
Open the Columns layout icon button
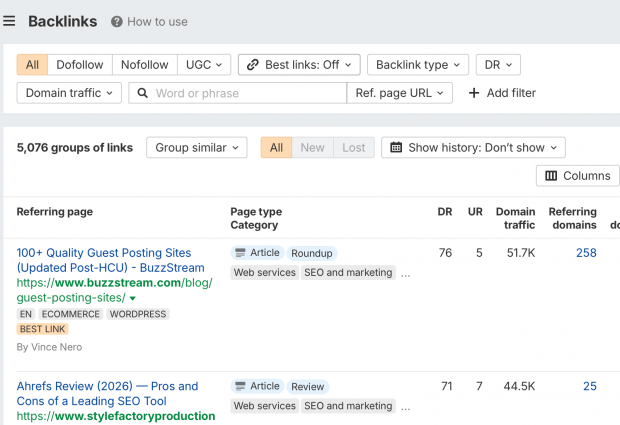point(551,176)
